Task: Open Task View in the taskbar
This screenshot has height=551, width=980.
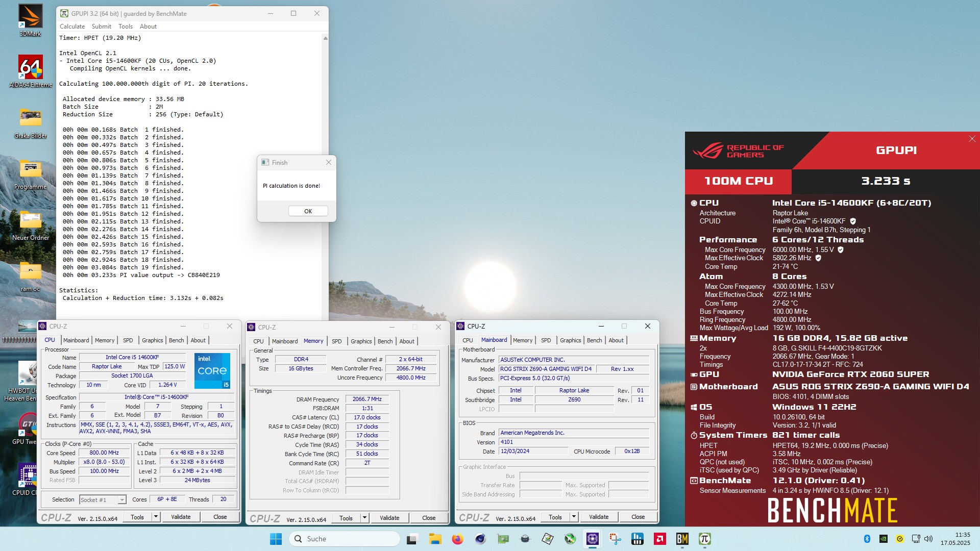Action: tap(412, 539)
